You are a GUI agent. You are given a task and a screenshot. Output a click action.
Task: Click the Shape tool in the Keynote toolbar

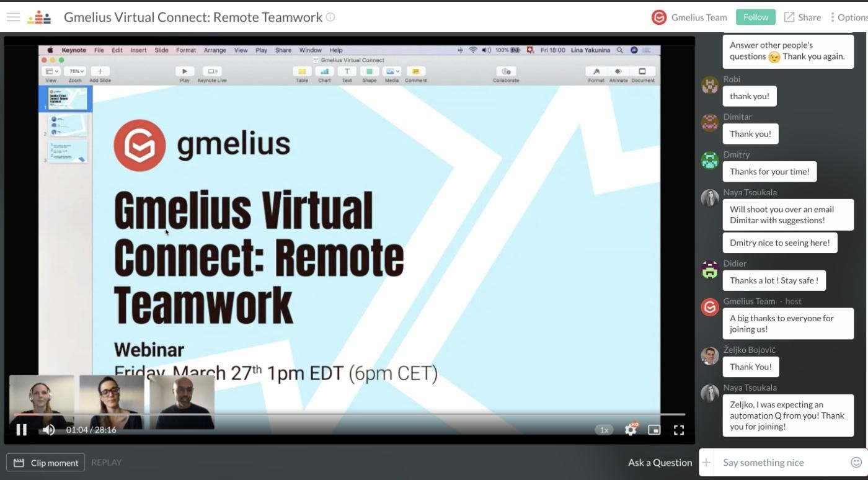pos(370,72)
